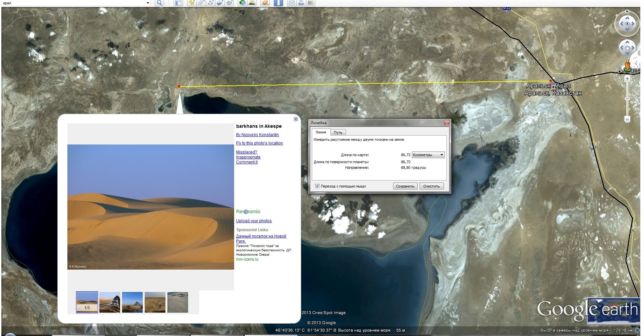Click the ruler tool in the toolbar
The image size is (644, 336).
(278, 3)
